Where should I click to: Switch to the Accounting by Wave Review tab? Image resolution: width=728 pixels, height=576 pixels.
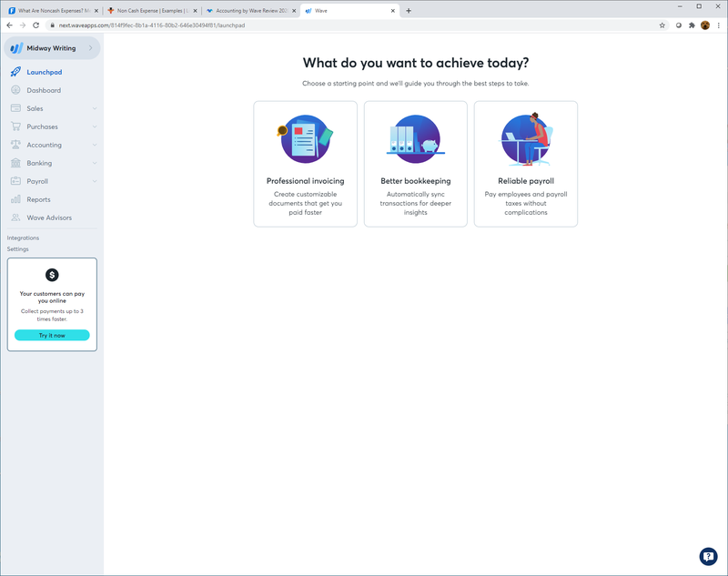point(251,11)
